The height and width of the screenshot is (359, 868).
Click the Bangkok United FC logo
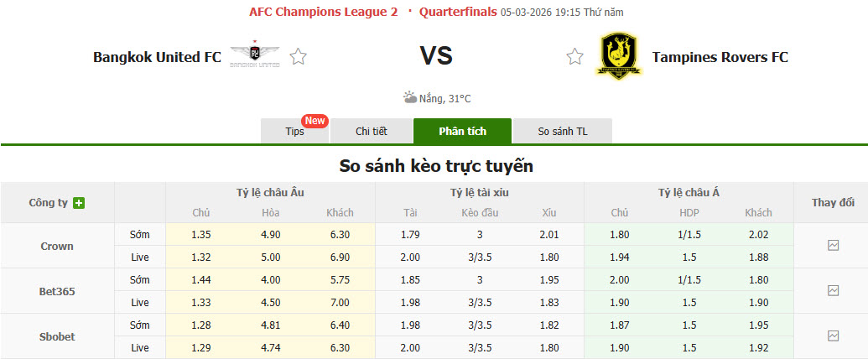point(255,55)
